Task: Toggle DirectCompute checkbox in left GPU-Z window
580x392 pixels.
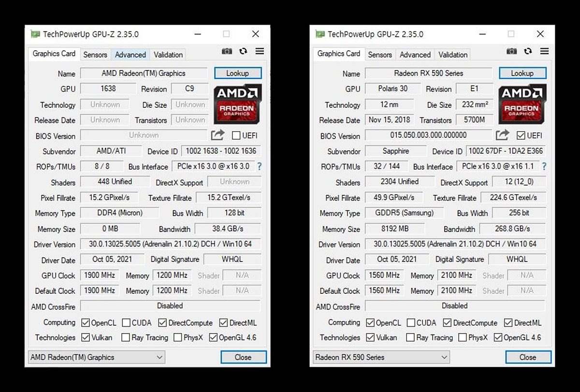Action: 162,323
